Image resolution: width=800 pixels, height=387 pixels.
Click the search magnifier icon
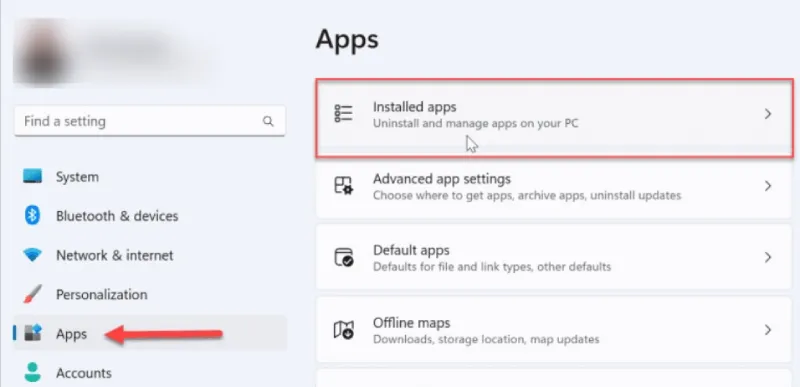(268, 121)
